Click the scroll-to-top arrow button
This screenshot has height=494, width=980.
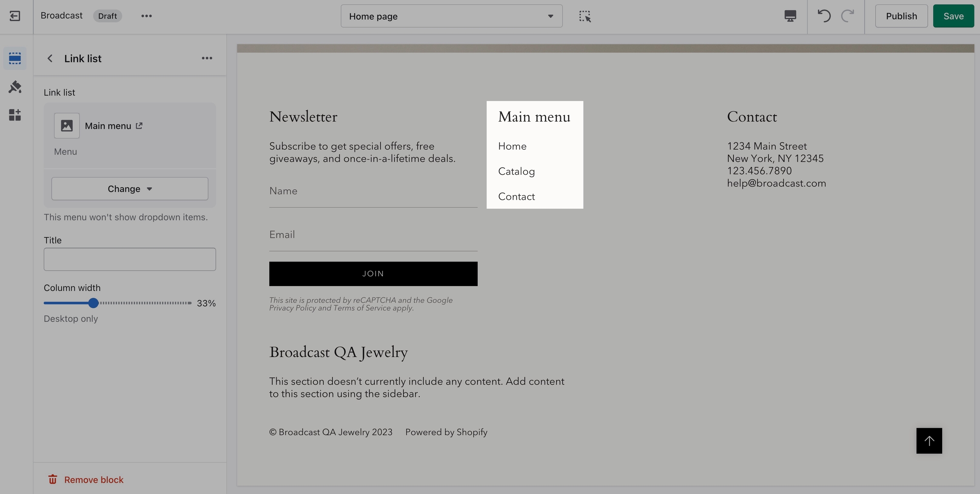tap(929, 440)
